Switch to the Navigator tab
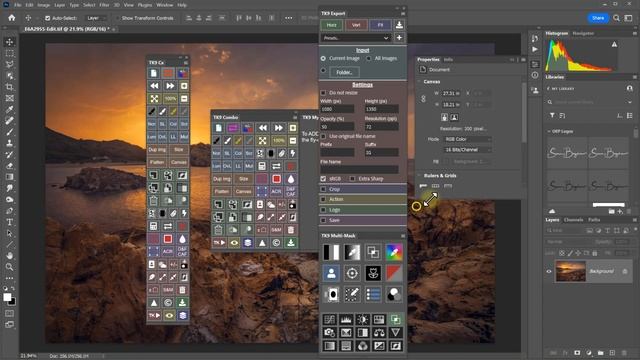Viewport: 640px width, 360px height. pos(583,33)
